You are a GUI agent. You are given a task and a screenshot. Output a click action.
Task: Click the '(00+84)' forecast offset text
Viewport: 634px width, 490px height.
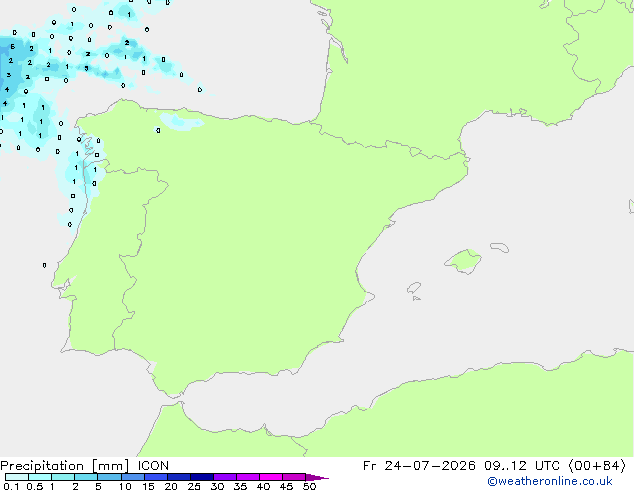point(597,466)
